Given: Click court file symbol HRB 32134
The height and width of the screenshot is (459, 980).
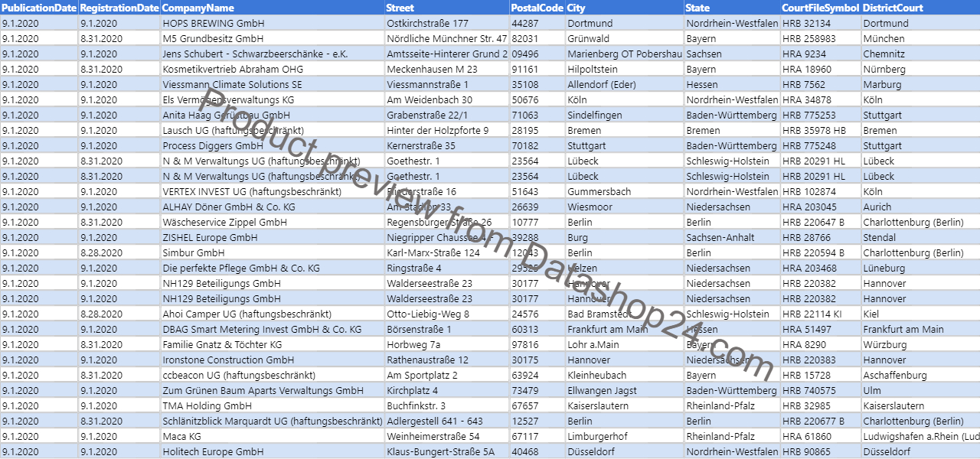Looking at the screenshot, I should pos(821,23).
